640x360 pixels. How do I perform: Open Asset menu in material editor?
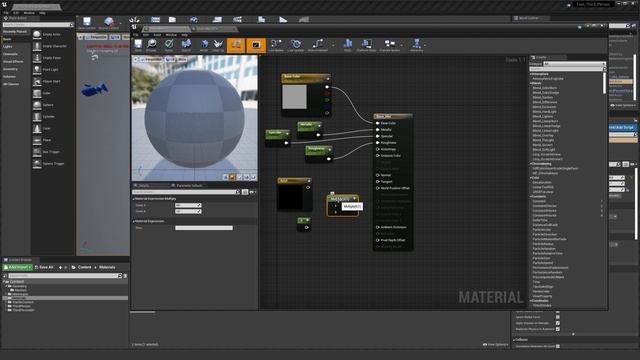[157, 35]
